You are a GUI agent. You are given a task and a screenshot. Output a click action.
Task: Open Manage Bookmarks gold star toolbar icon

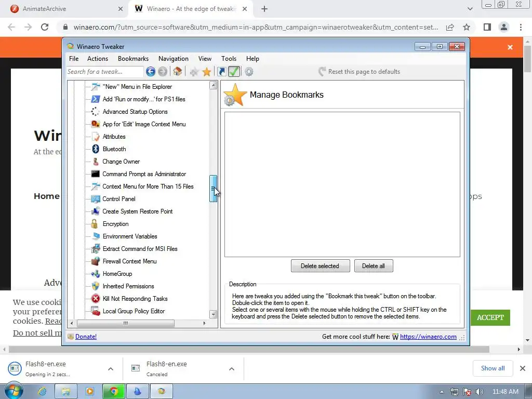point(207,72)
